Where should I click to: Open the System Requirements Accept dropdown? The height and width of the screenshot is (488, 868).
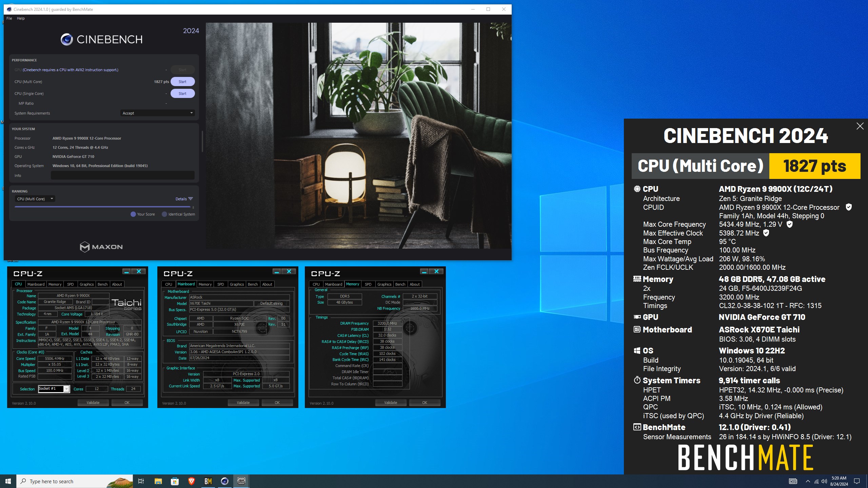(x=157, y=113)
